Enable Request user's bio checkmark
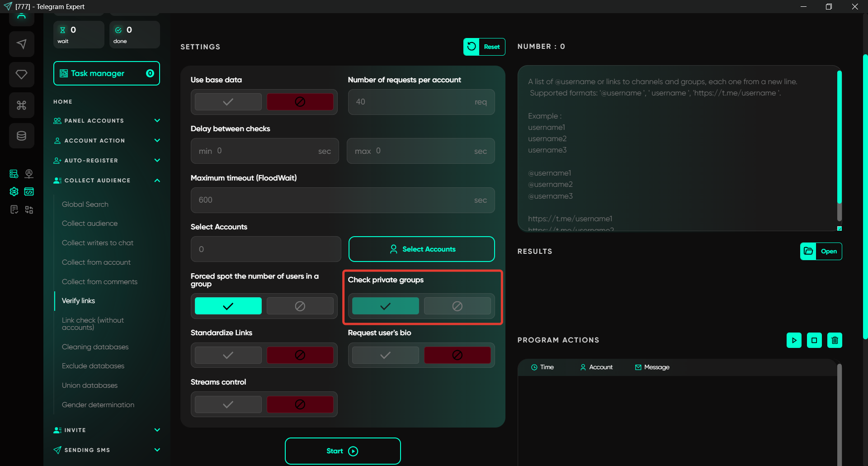868x466 pixels. pyautogui.click(x=385, y=355)
